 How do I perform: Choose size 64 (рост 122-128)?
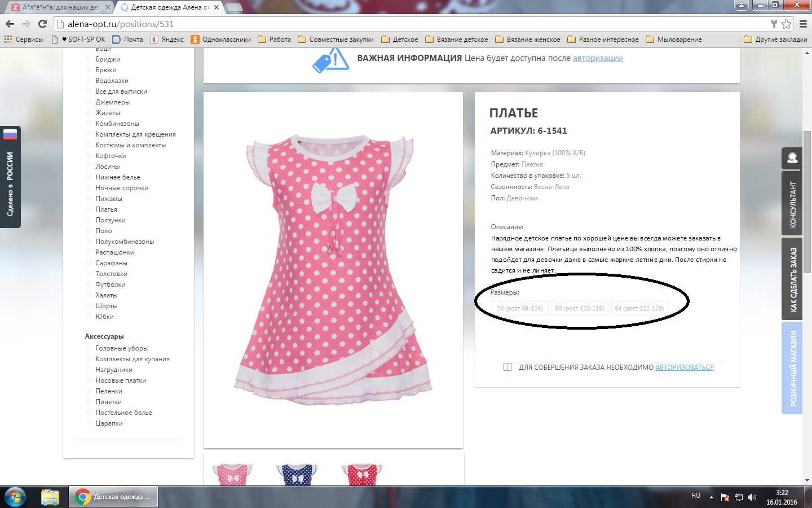pos(639,308)
